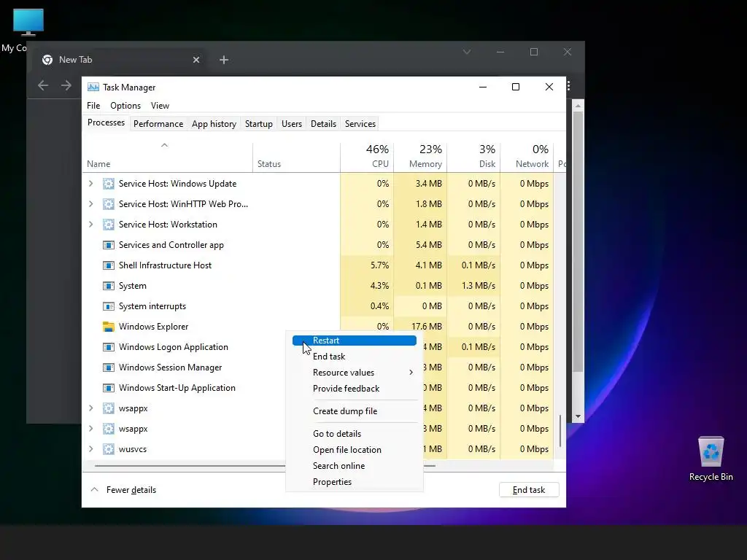Sort by Status column header
The image size is (747, 560).
[296, 156]
